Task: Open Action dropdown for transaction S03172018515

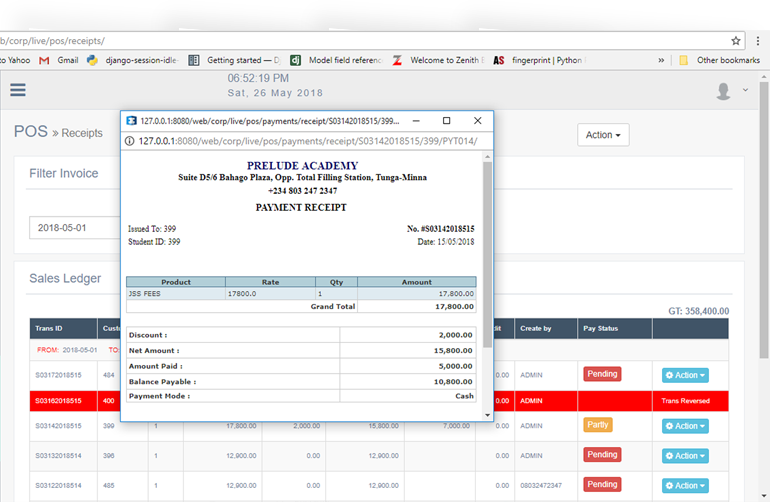Action: 685,376
